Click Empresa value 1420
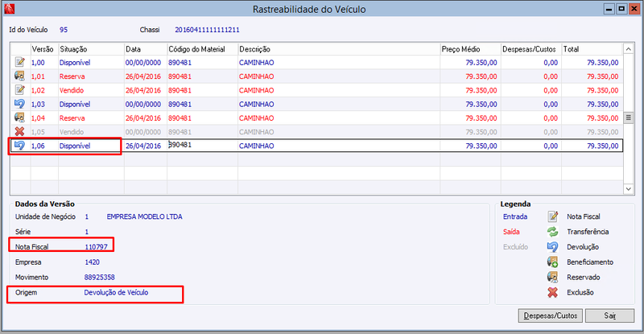644x334 pixels. tap(92, 262)
